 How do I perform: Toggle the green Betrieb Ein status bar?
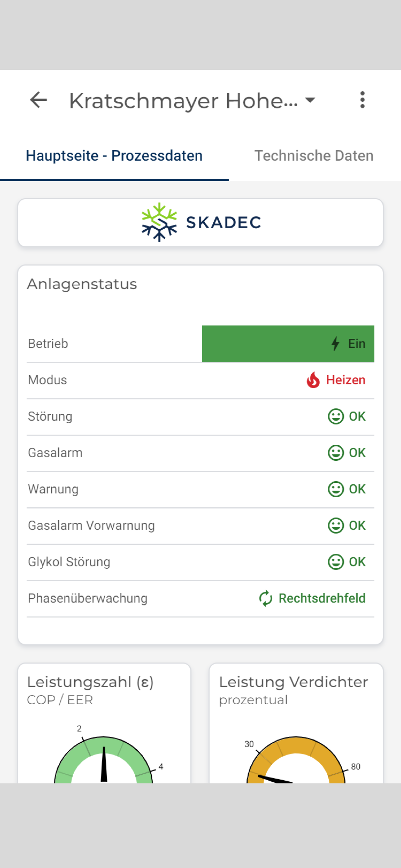(288, 343)
